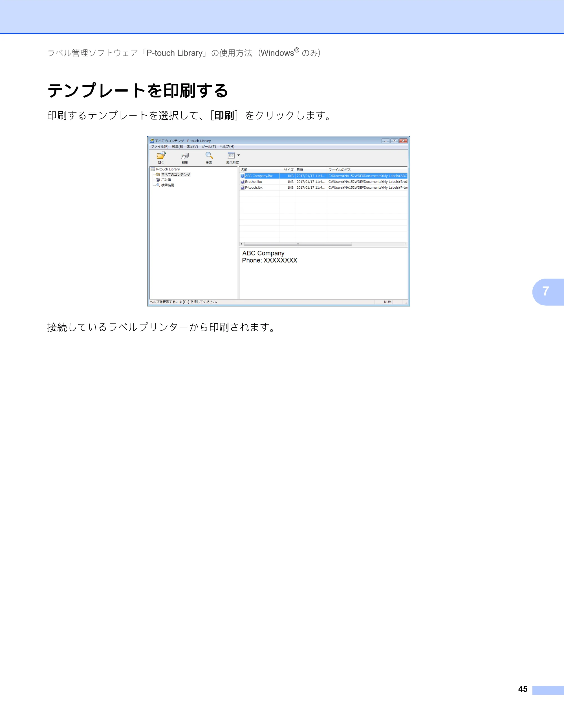Open the 表示(V) menu

192,147
